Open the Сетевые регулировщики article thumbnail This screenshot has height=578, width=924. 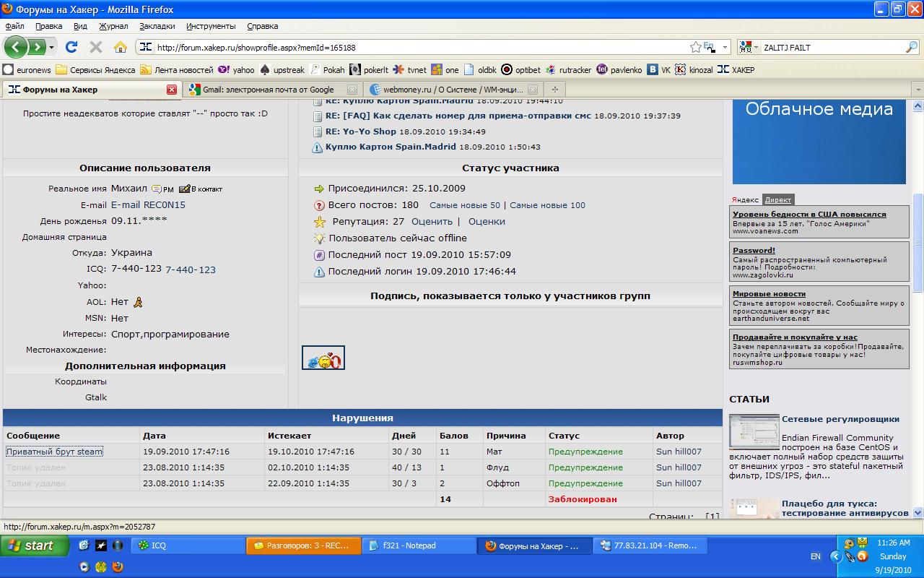(754, 432)
